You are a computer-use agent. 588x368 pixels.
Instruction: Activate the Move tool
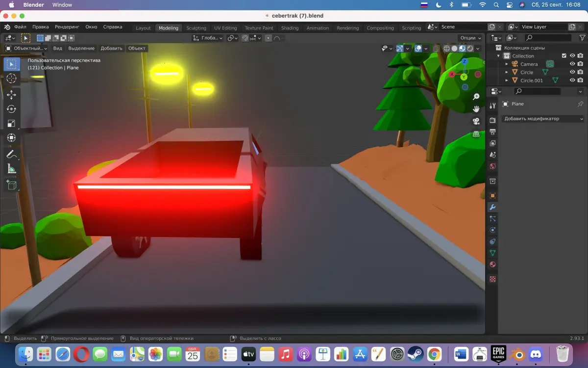(x=12, y=95)
